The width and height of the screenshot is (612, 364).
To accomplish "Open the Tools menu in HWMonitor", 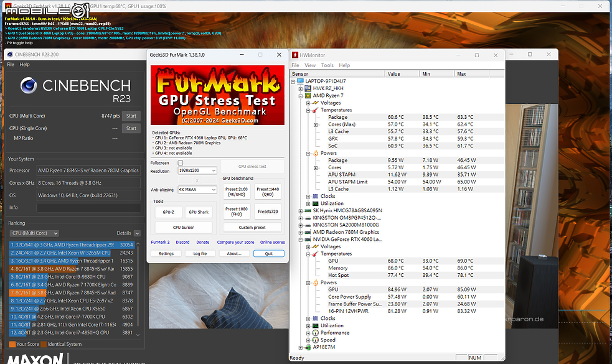I will (x=327, y=65).
